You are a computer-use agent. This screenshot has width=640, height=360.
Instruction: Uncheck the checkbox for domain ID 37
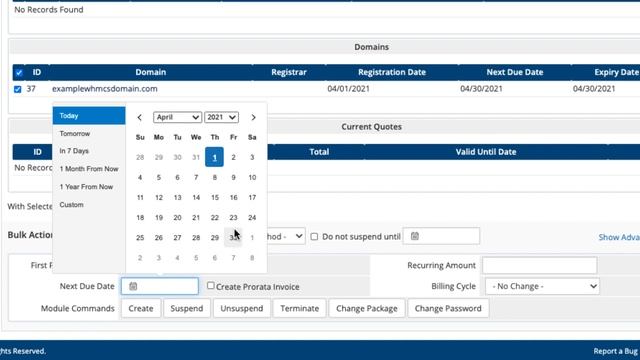(x=18, y=89)
